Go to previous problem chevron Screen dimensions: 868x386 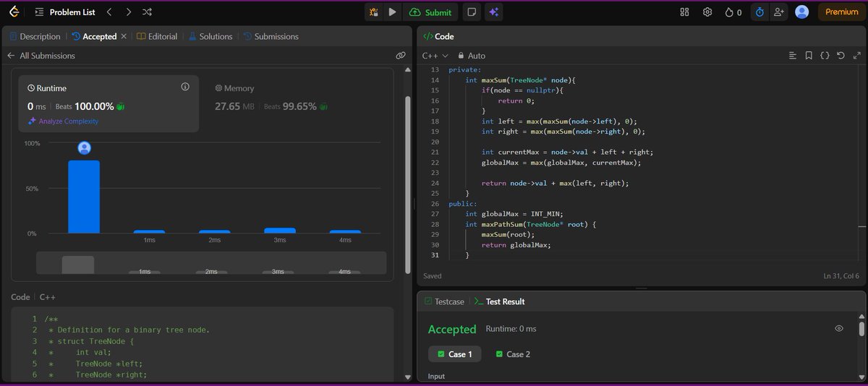click(x=109, y=12)
